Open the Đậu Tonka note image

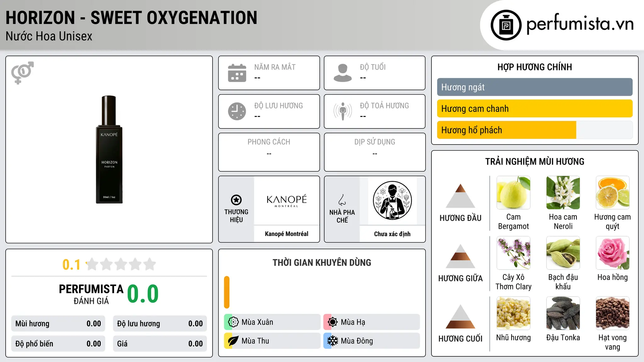click(563, 313)
